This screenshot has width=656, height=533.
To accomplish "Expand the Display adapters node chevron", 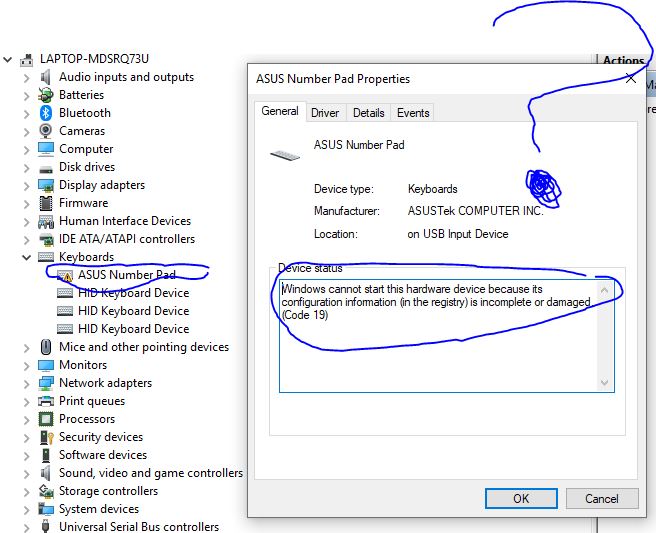I will [26, 186].
